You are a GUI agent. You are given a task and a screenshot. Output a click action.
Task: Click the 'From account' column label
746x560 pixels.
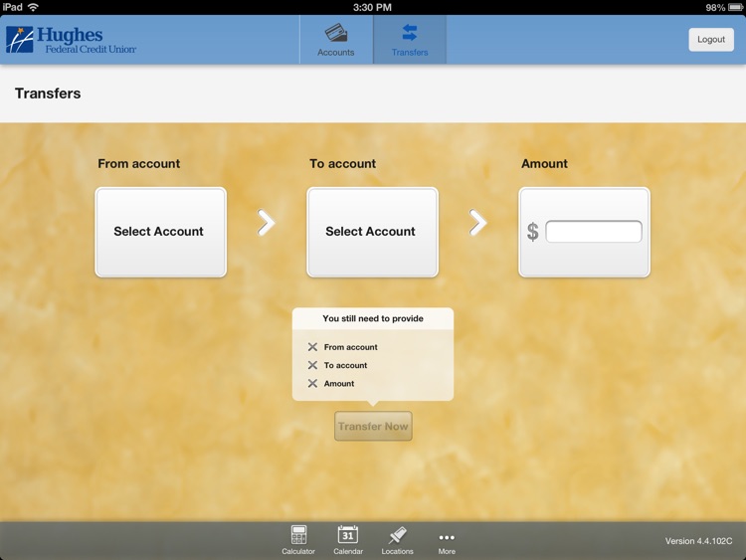pyautogui.click(x=139, y=164)
